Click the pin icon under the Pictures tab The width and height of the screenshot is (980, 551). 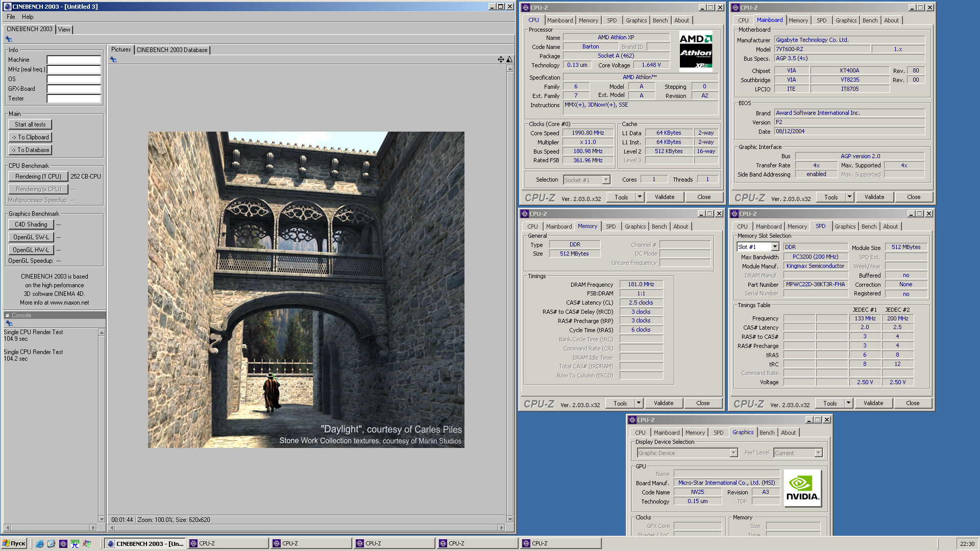pos(113,60)
